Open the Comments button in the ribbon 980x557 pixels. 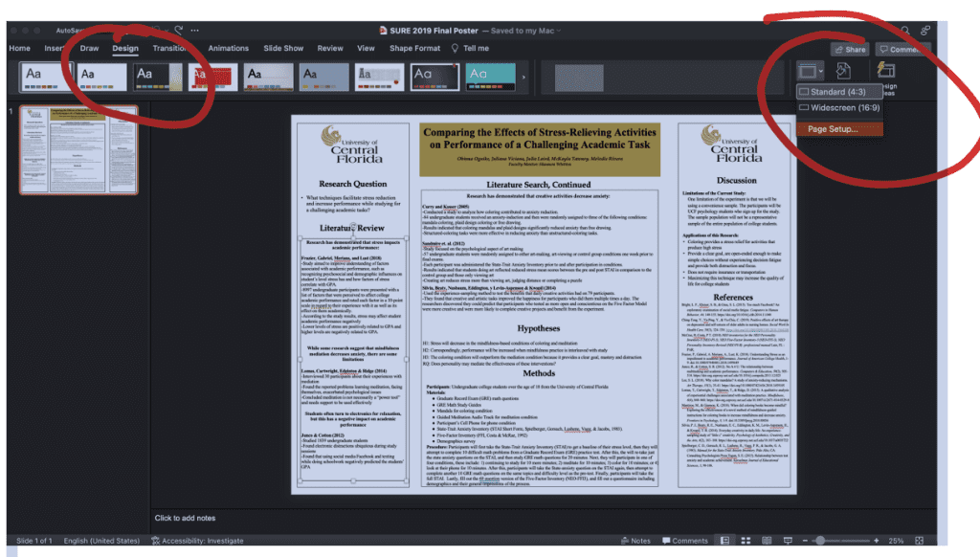(x=903, y=50)
